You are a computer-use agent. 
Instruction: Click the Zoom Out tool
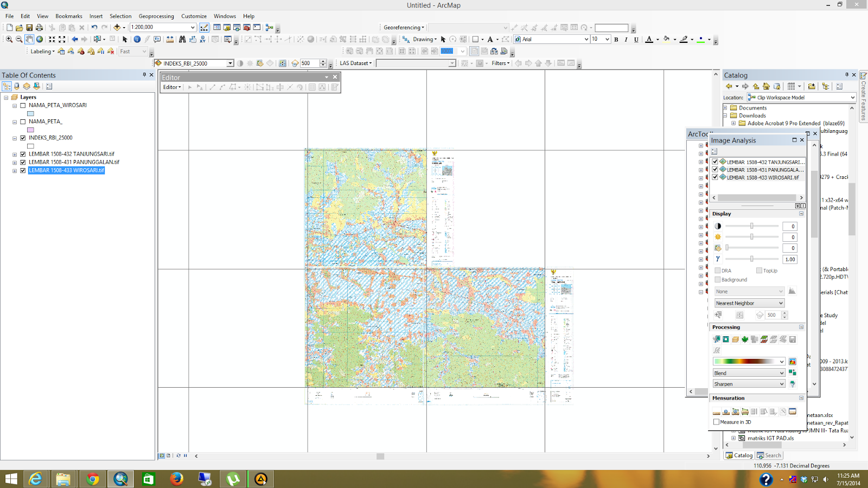[19, 39]
